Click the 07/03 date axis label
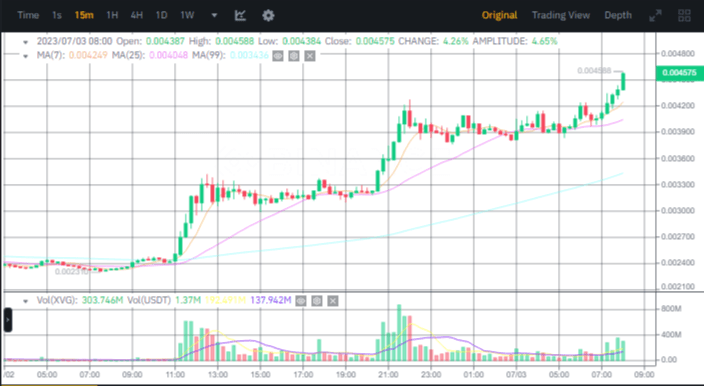704x386 pixels. tap(516, 374)
